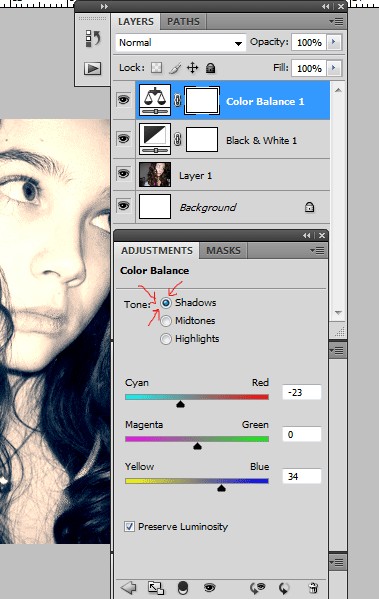Image resolution: width=379 pixels, height=599 pixels.
Task: Collapse Layers panel group double-arrow
Action: click(326, 6)
